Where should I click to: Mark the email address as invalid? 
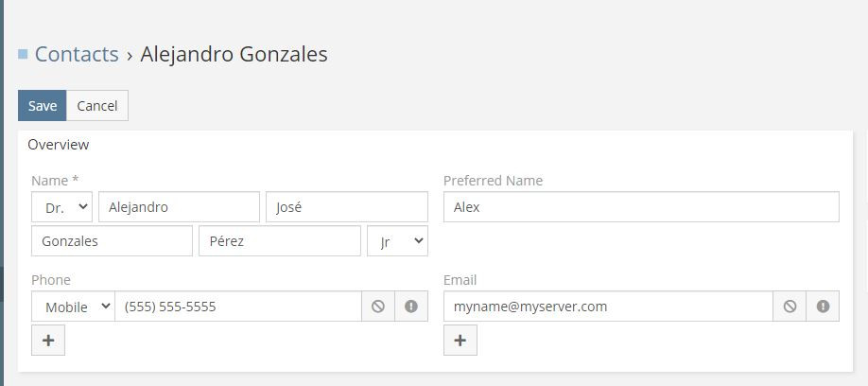click(823, 307)
